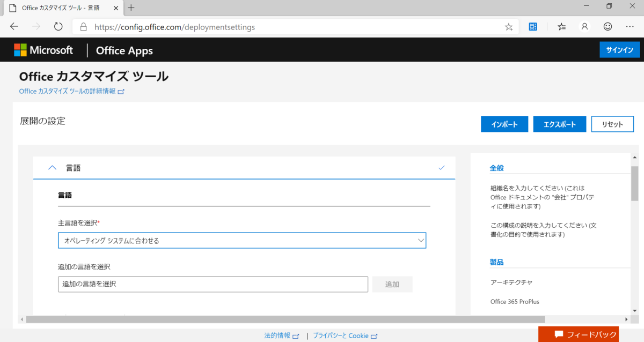Go back using the browser back arrow

(x=14, y=26)
